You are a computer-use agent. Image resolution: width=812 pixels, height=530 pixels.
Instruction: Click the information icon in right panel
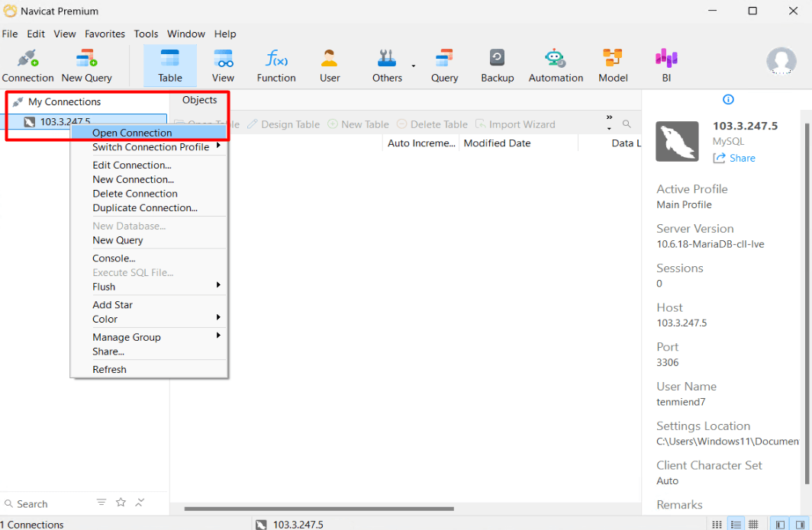728,99
